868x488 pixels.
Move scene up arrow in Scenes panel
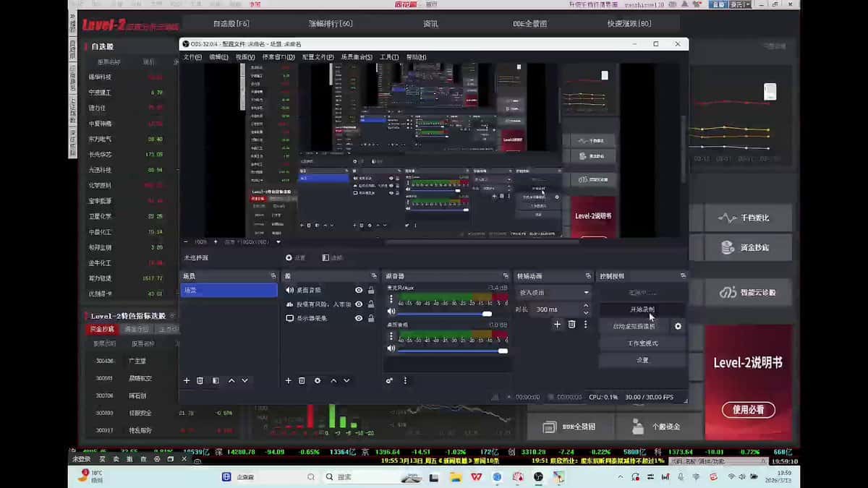point(231,380)
